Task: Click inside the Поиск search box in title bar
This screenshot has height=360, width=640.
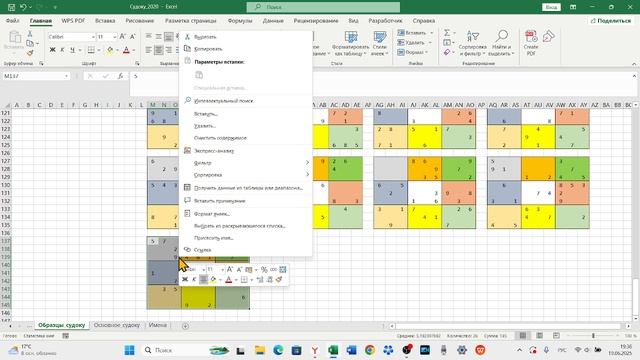Action: pyautogui.click(x=323, y=7)
